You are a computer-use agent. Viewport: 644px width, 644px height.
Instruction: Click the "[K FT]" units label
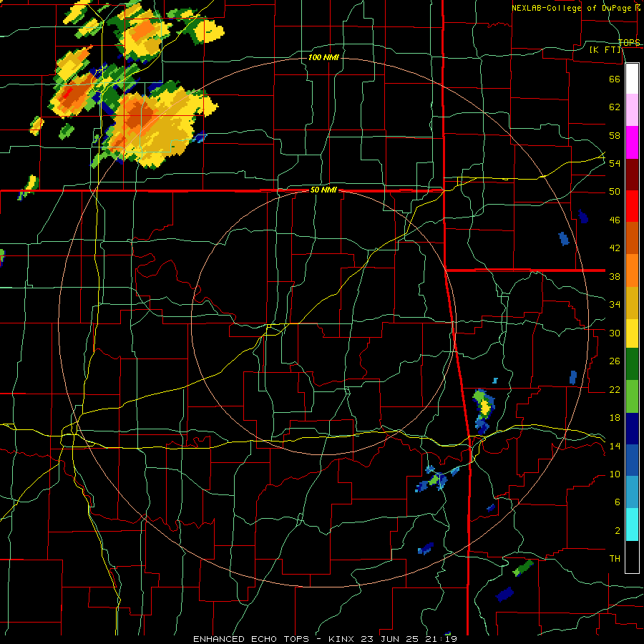click(x=605, y=50)
